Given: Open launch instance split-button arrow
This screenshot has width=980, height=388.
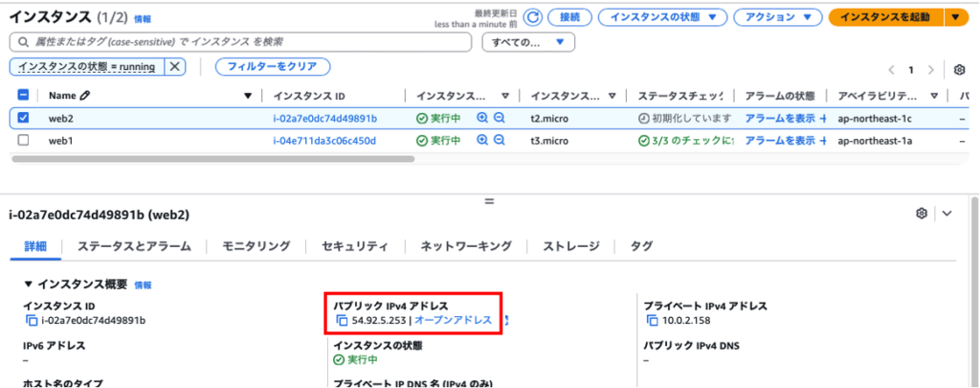Looking at the screenshot, I should 956,17.
